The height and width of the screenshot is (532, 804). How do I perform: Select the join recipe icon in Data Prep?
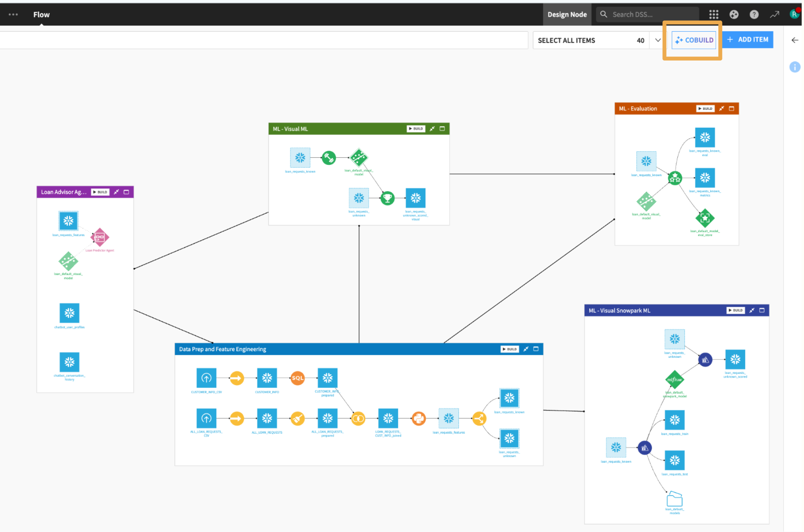tap(358, 418)
